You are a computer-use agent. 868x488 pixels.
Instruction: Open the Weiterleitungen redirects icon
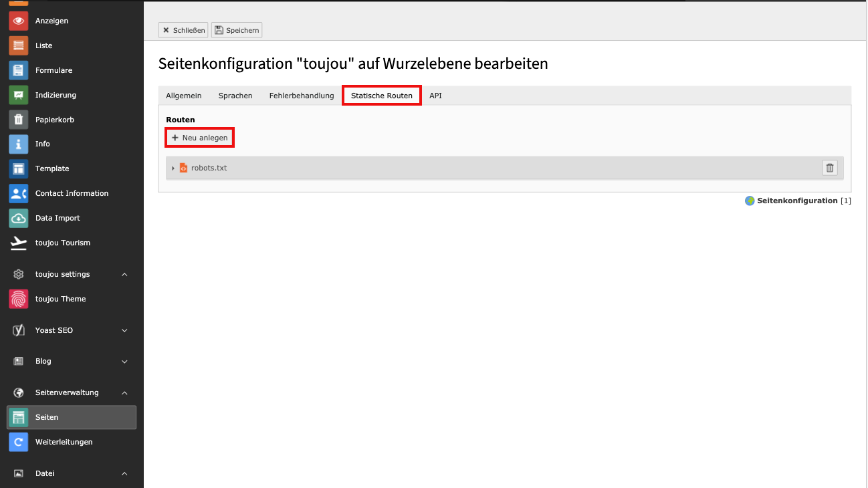click(19, 442)
